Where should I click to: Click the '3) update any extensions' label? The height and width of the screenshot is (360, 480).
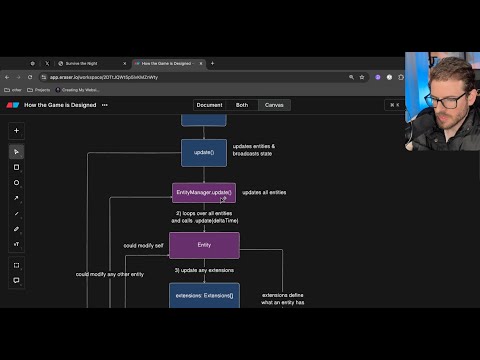tap(204, 270)
